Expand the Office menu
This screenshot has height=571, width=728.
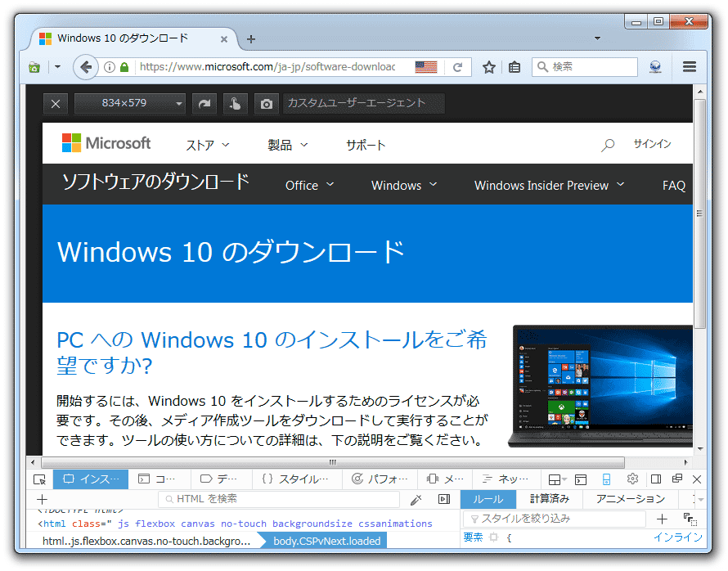click(310, 185)
